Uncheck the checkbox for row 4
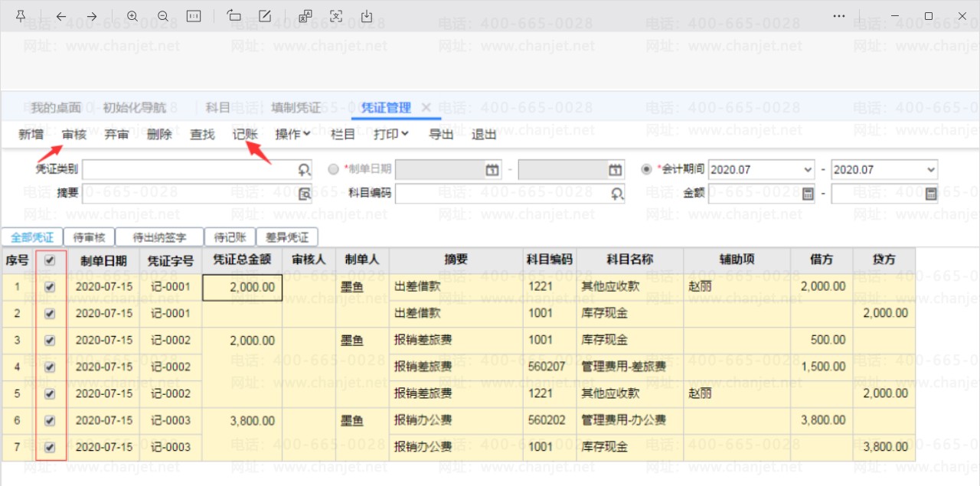Image resolution: width=980 pixels, height=486 pixels. tap(50, 367)
